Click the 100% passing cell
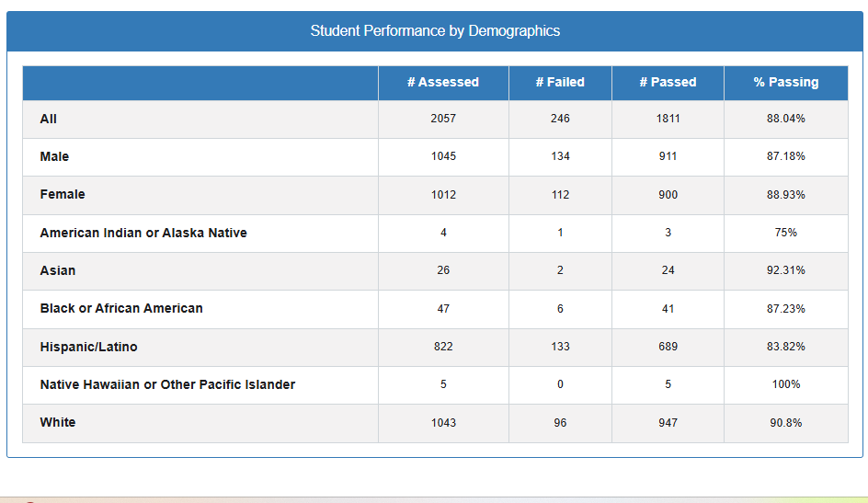The image size is (868, 503). pyautogui.click(x=785, y=384)
